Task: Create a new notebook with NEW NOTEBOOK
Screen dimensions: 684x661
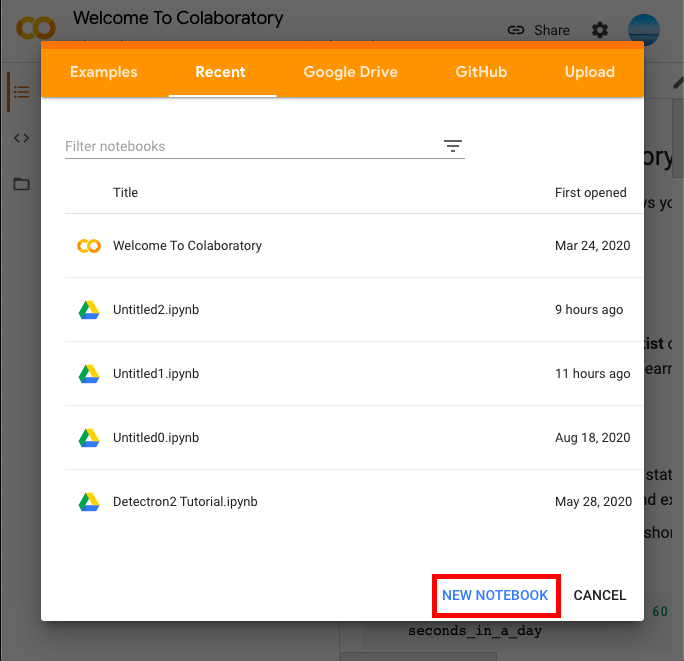Action: pyautogui.click(x=495, y=595)
